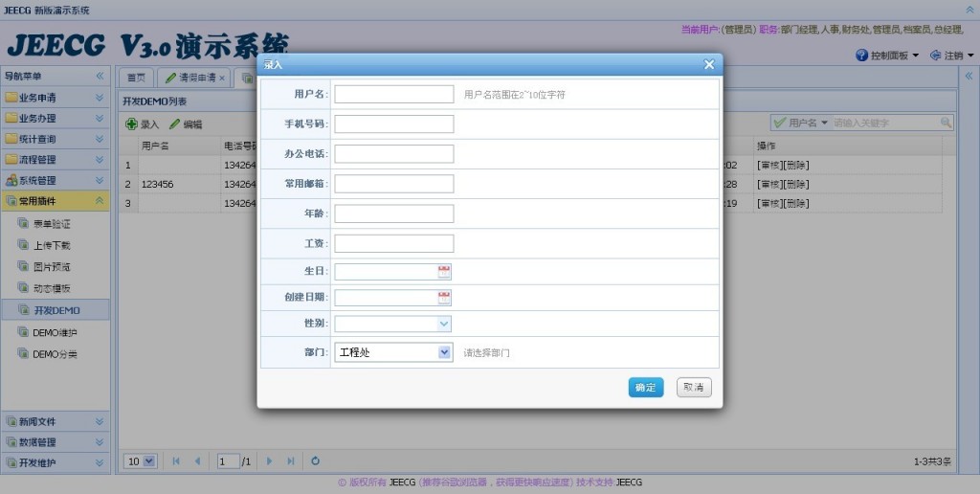Collapse the 导航菜单 panel with double-arrow icon
Image resolution: width=980 pixels, height=494 pixels.
click(x=100, y=76)
